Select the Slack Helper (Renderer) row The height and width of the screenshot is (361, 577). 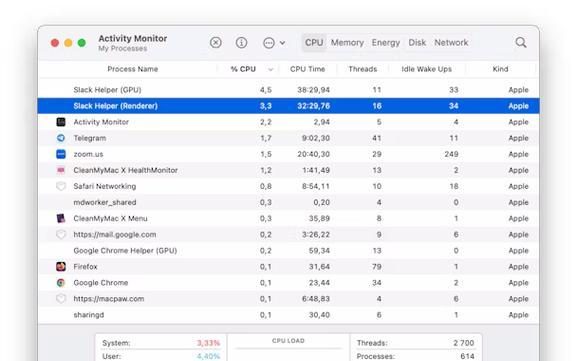pyautogui.click(x=288, y=106)
